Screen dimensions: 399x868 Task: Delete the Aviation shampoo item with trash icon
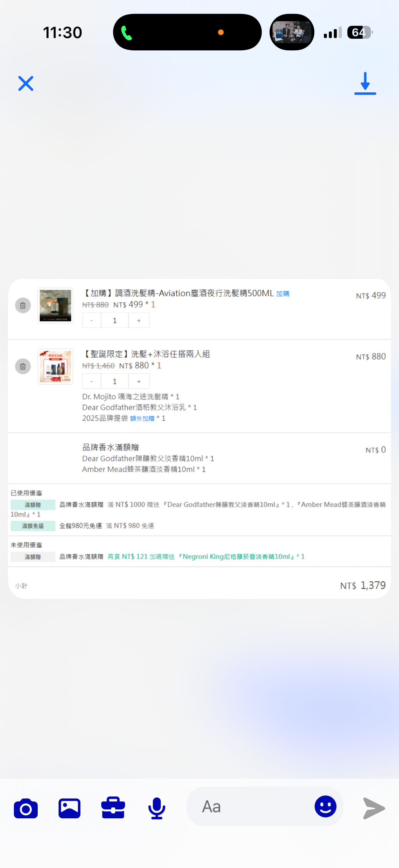23,305
